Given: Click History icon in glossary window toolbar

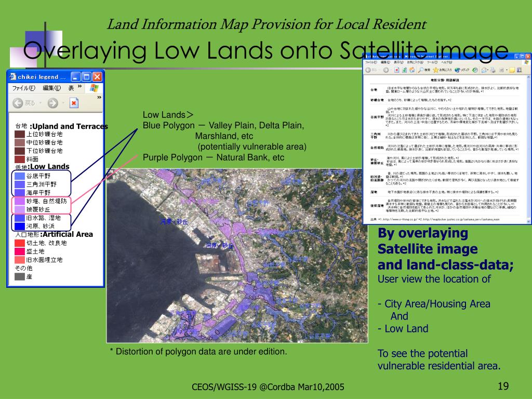Looking at the screenshot, I should (x=475, y=70).
